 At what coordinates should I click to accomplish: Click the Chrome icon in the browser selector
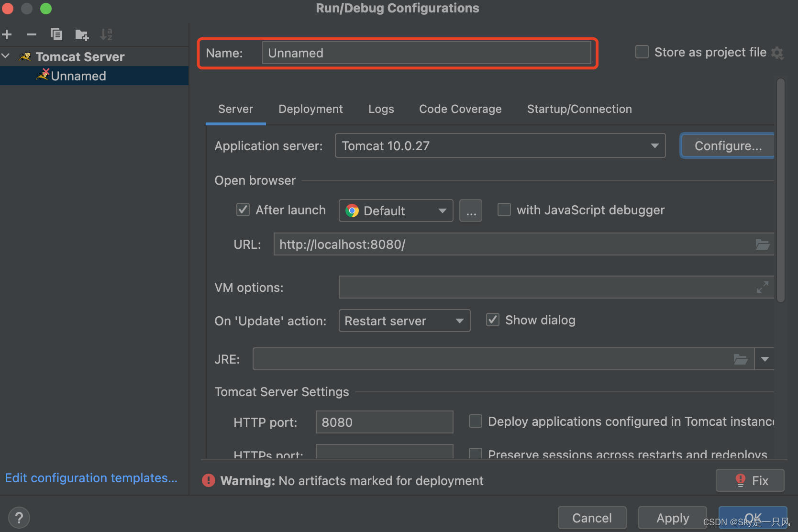[x=352, y=211]
